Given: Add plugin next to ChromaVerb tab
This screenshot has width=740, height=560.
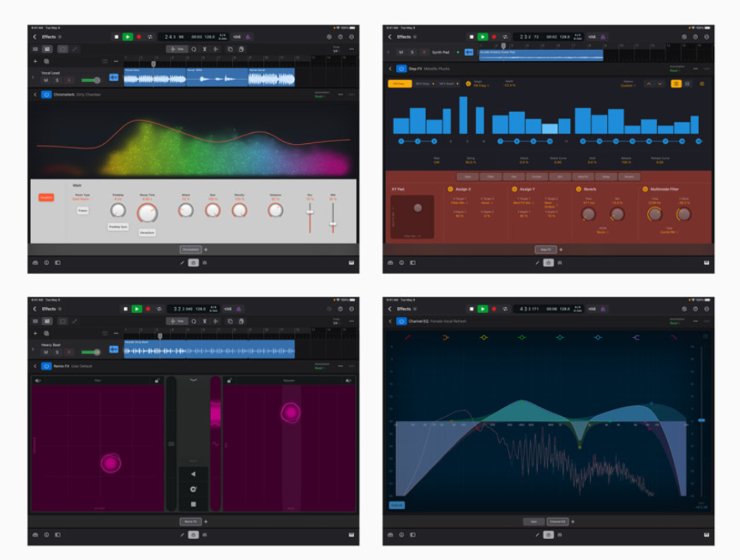Looking at the screenshot, I should coord(206,249).
